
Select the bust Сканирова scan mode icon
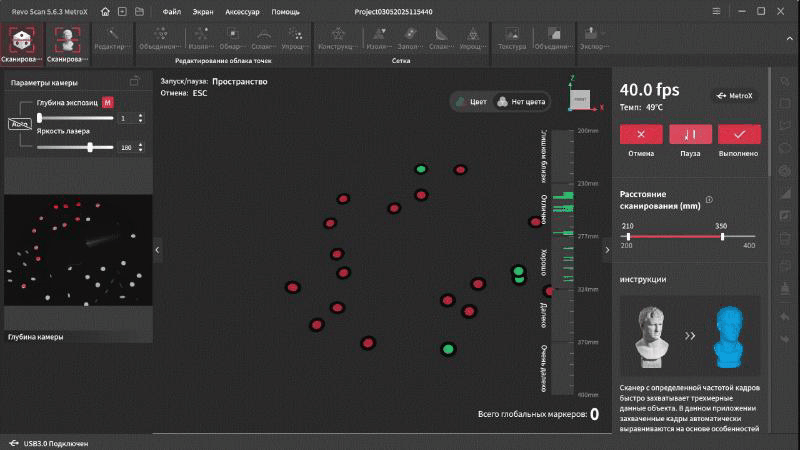(x=66, y=40)
